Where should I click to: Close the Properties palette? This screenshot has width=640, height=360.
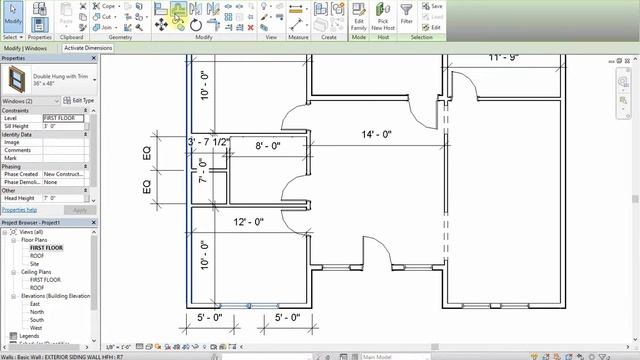tap(93, 58)
